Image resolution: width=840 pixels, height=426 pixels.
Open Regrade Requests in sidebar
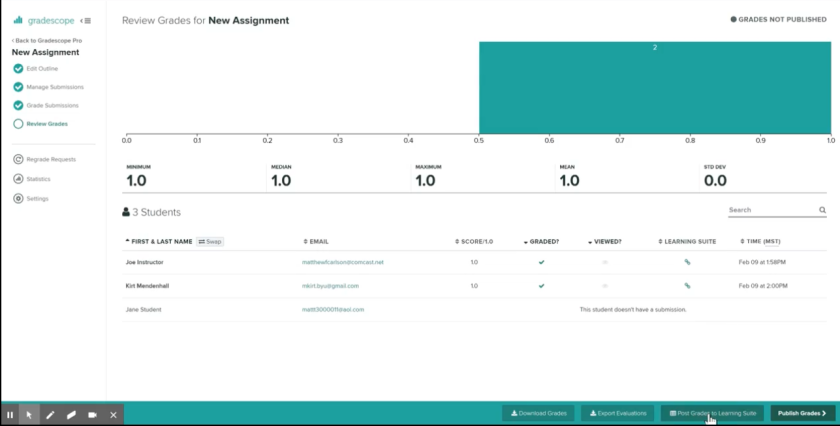coord(50,159)
